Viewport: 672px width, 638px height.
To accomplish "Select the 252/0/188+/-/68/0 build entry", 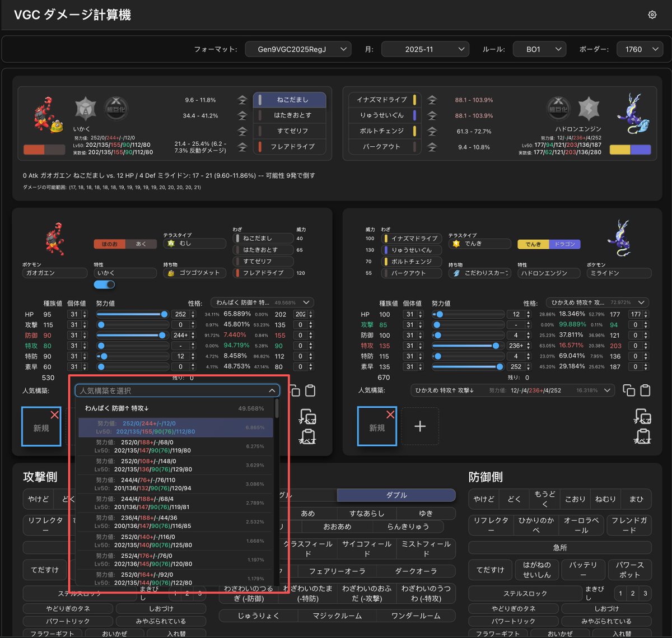I will point(175,446).
